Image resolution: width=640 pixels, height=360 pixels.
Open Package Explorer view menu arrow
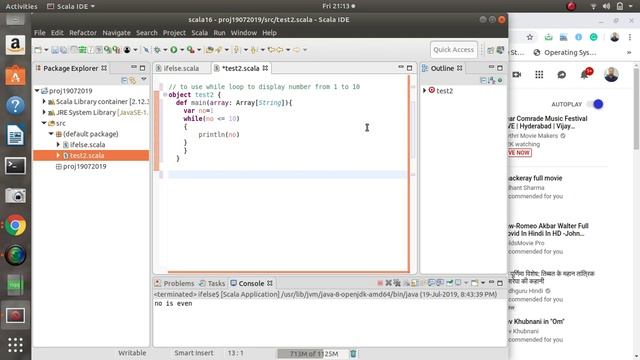(144, 79)
